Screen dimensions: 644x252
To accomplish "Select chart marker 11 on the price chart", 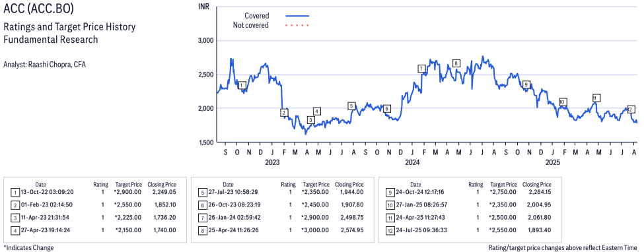I will pos(596,98).
